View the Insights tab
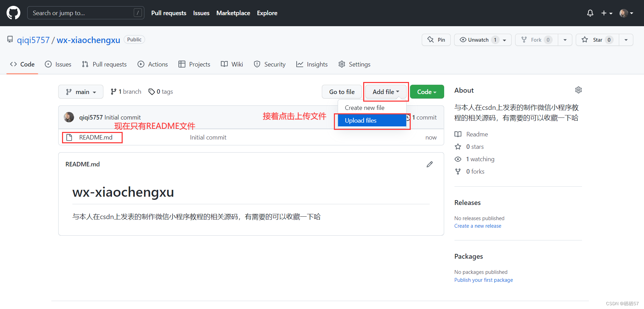The height and width of the screenshot is (309, 644). coord(312,64)
